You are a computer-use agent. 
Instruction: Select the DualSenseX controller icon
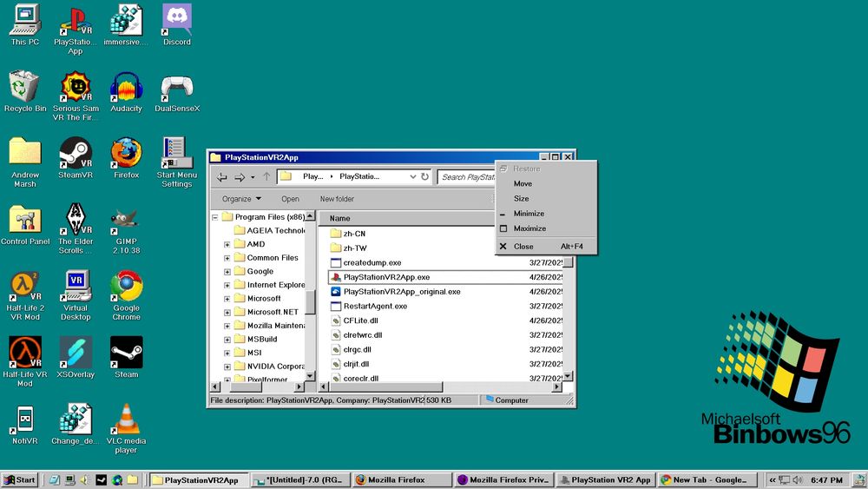pyautogui.click(x=176, y=91)
